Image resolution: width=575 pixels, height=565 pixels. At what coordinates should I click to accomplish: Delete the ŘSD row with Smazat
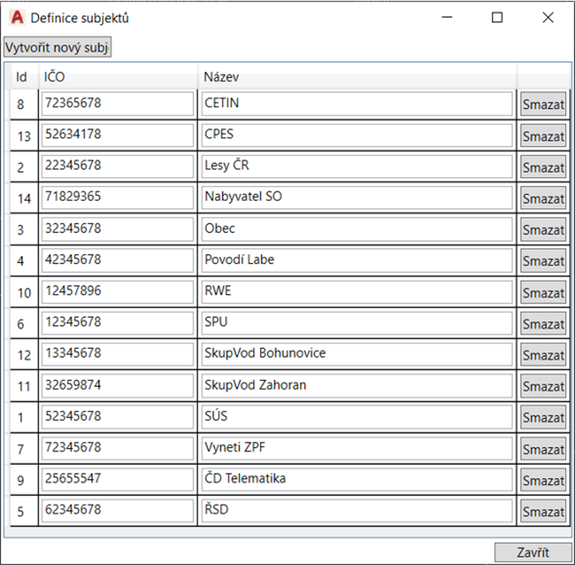543,511
